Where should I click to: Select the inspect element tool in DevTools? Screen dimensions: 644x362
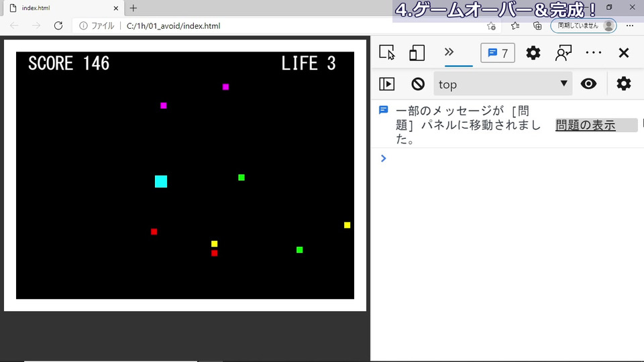click(387, 53)
